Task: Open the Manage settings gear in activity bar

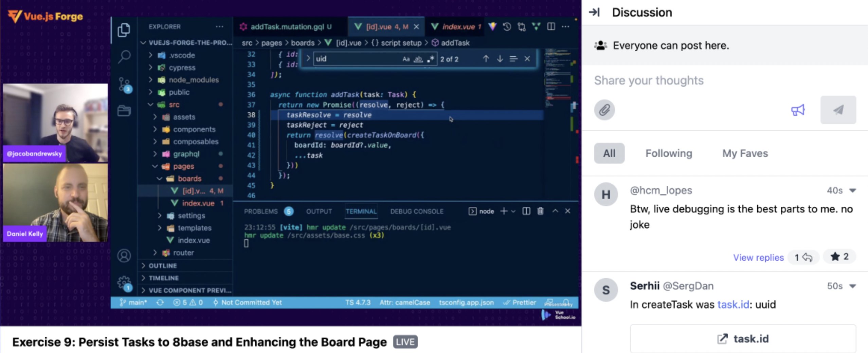Action: coord(124,281)
